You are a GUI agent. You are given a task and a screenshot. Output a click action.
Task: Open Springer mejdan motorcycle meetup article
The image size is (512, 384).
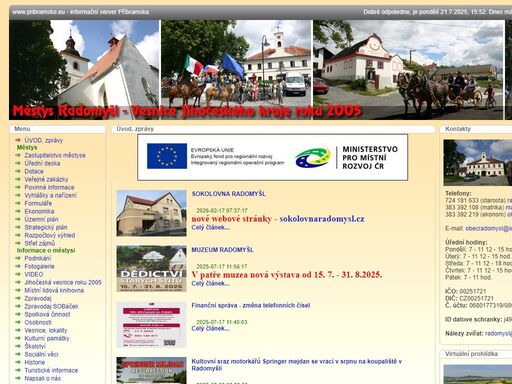click(297, 365)
